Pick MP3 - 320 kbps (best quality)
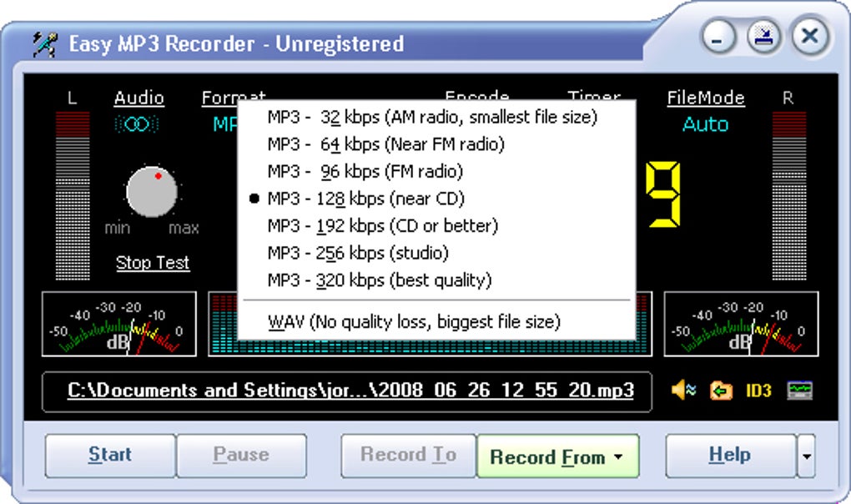This screenshot has height=504, width=851. click(436, 280)
